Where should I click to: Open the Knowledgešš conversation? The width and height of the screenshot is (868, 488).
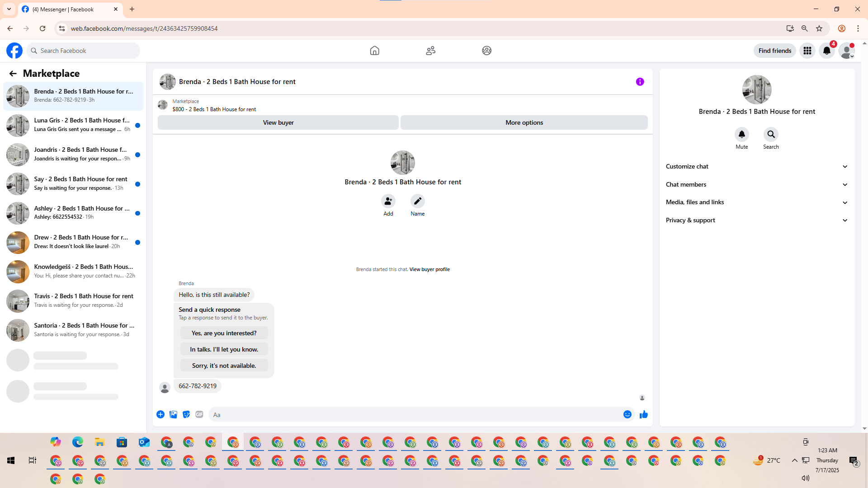pos(73,272)
